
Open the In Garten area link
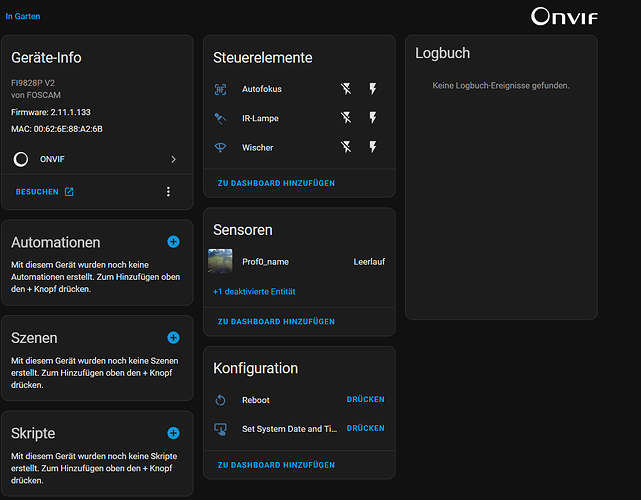pyautogui.click(x=23, y=16)
